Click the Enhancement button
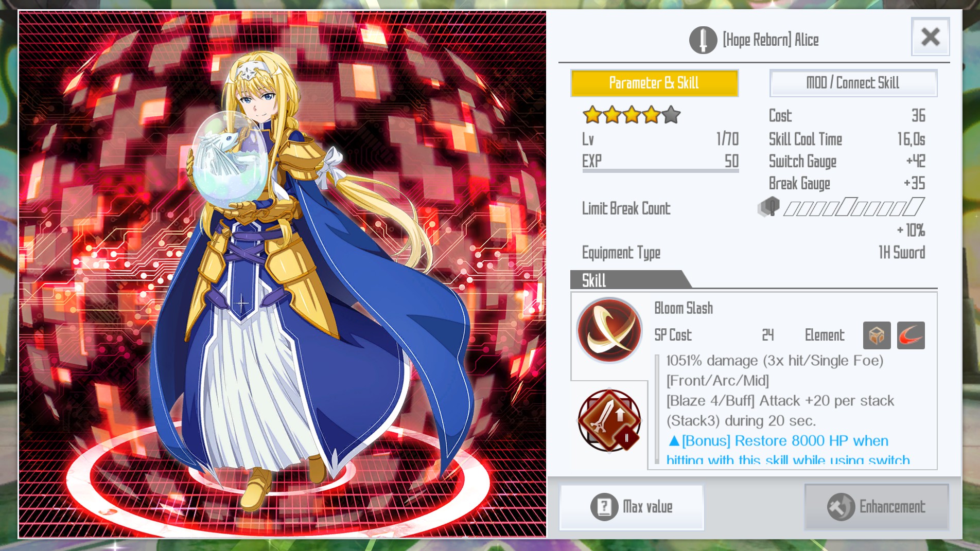Image resolution: width=980 pixels, height=551 pixels. tap(877, 507)
